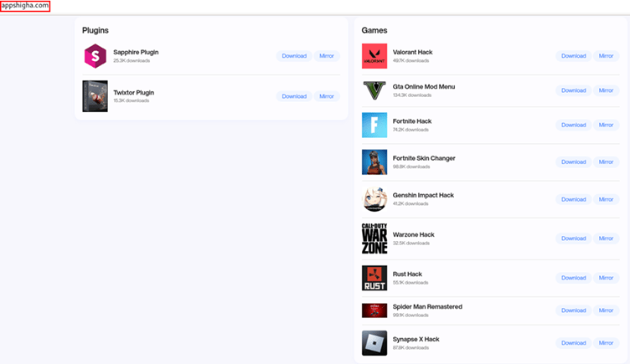Click the Plugins section heading

point(96,30)
